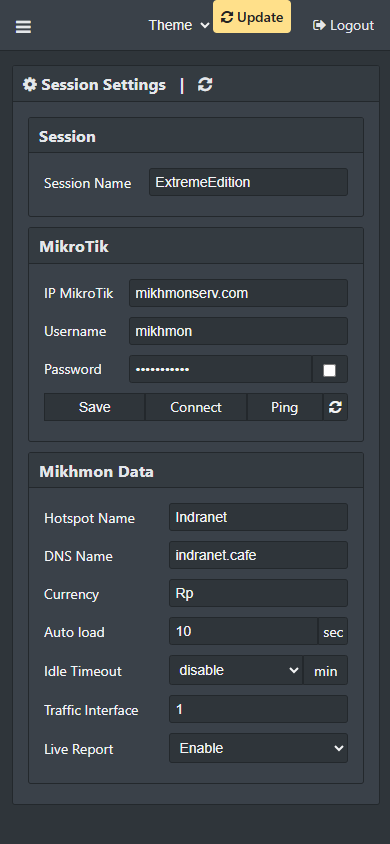390x844 pixels.
Task: Click the Auto load value field
Action: point(244,631)
